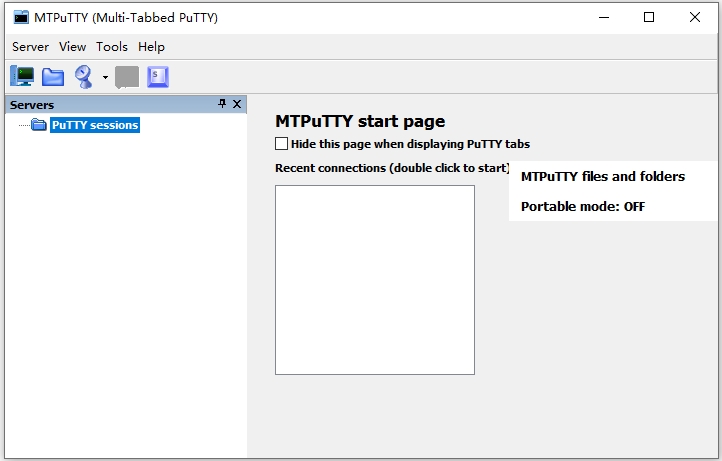Click the MTPuTTY files and folders link
This screenshot has height=461, width=722.
(602, 176)
